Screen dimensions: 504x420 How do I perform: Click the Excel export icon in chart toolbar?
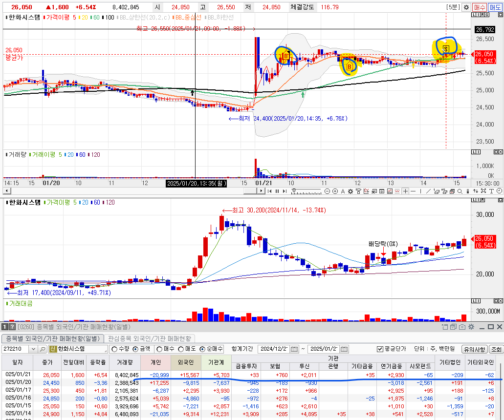click(x=374, y=191)
